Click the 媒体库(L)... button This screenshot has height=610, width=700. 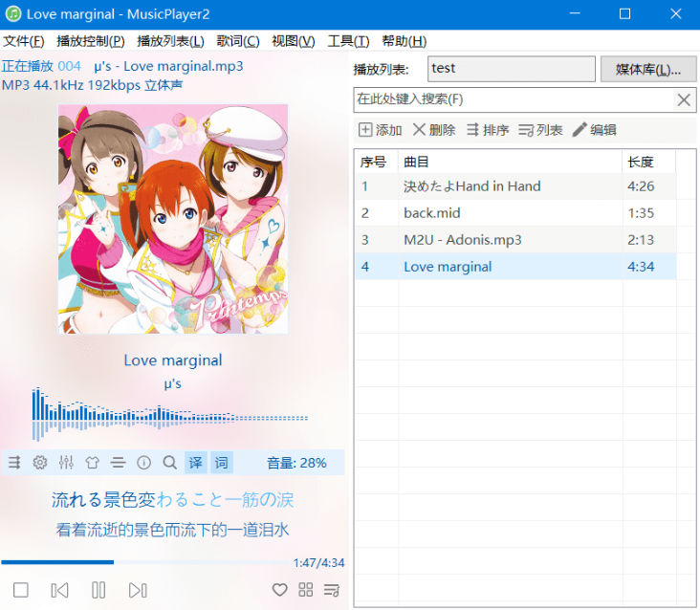pyautogui.click(x=648, y=69)
